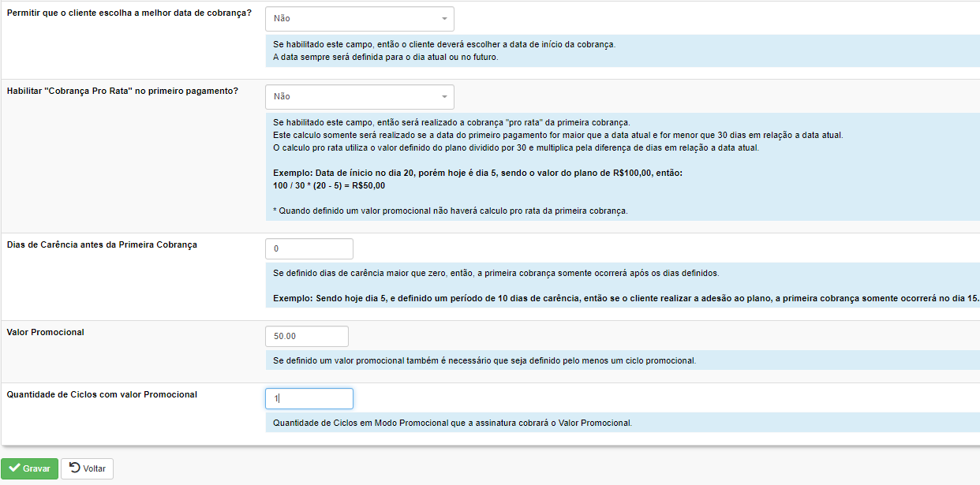Save the form with Gravar button
The height and width of the screenshot is (485, 980).
(x=29, y=468)
